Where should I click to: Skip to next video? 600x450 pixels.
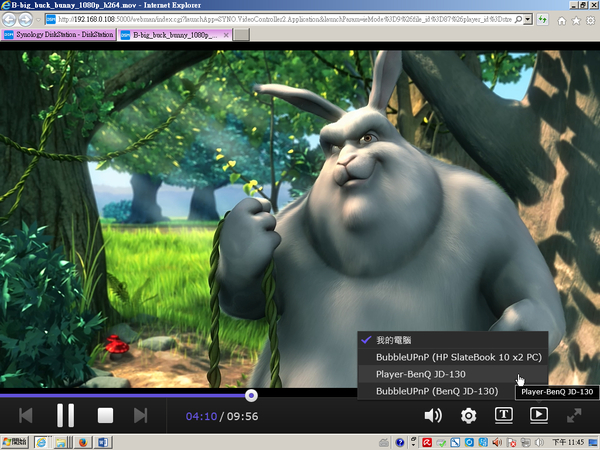[x=140, y=415]
